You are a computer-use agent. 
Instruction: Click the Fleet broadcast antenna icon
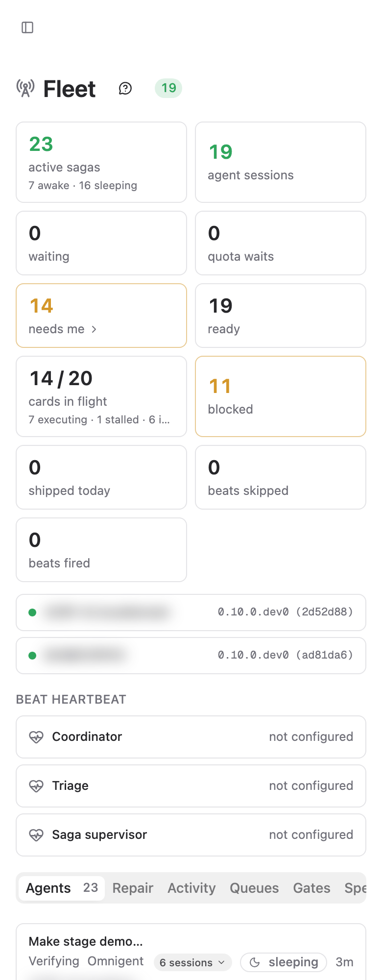coord(25,88)
